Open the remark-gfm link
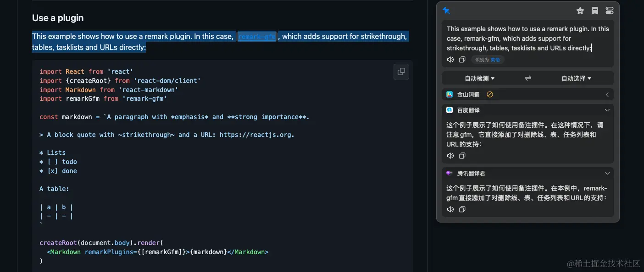Image resolution: width=644 pixels, height=272 pixels. [257, 37]
